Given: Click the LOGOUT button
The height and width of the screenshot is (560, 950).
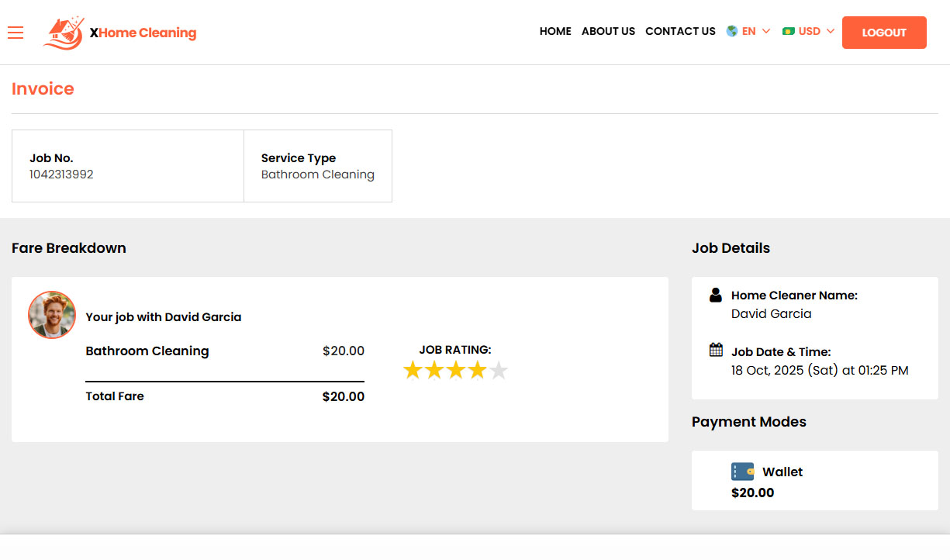Looking at the screenshot, I should point(884,33).
